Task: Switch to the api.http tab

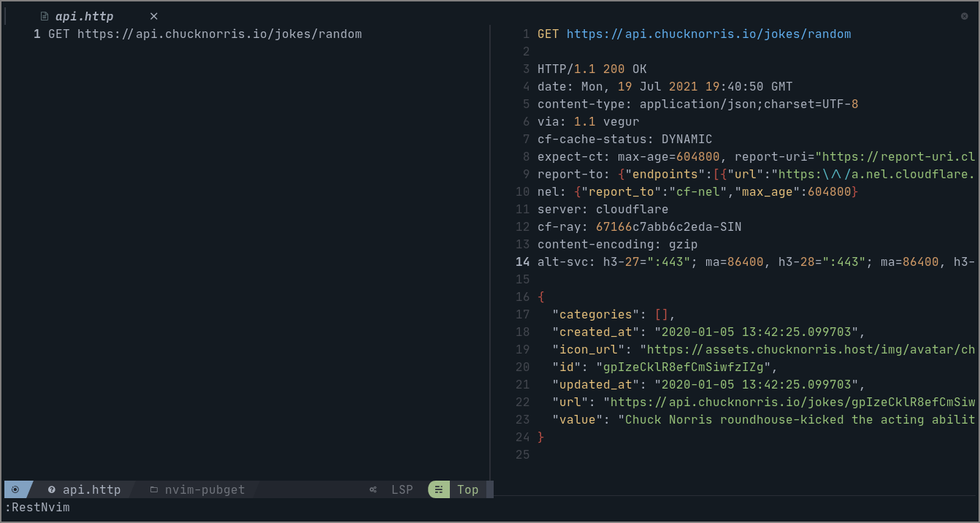Action: coord(84,16)
